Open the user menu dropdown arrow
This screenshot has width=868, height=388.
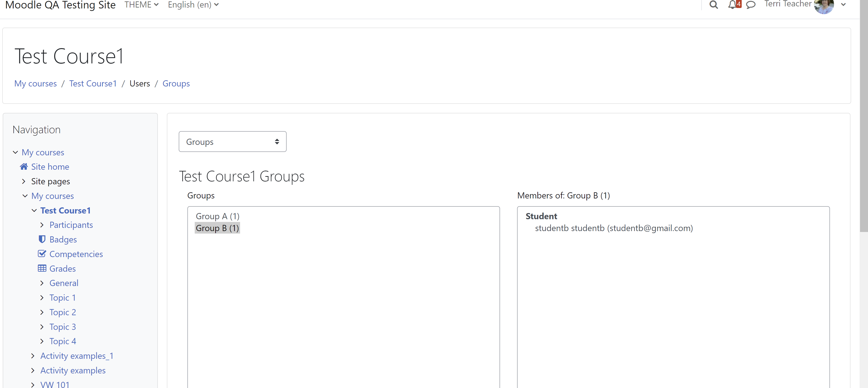point(843,5)
